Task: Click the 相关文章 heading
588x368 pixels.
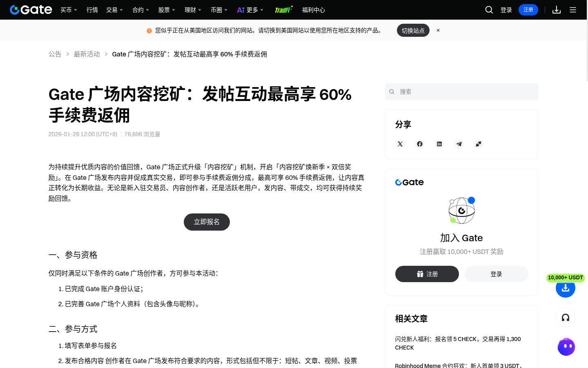Action: click(x=411, y=319)
